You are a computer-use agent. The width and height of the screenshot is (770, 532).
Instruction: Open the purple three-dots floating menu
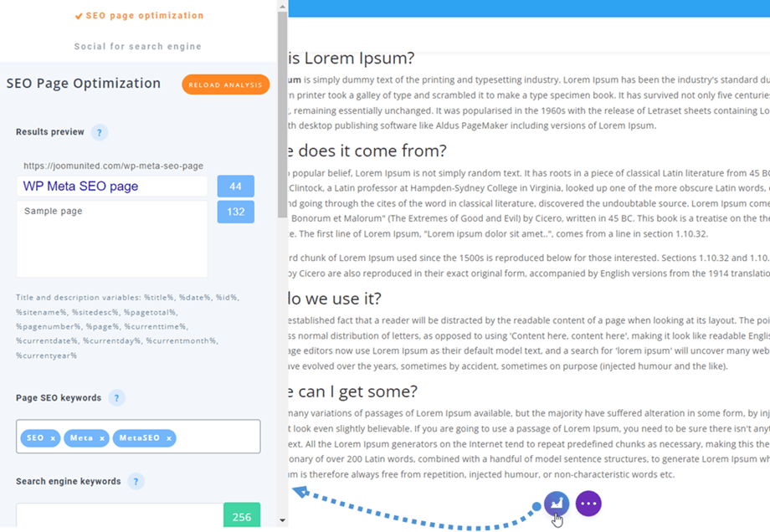click(x=588, y=503)
